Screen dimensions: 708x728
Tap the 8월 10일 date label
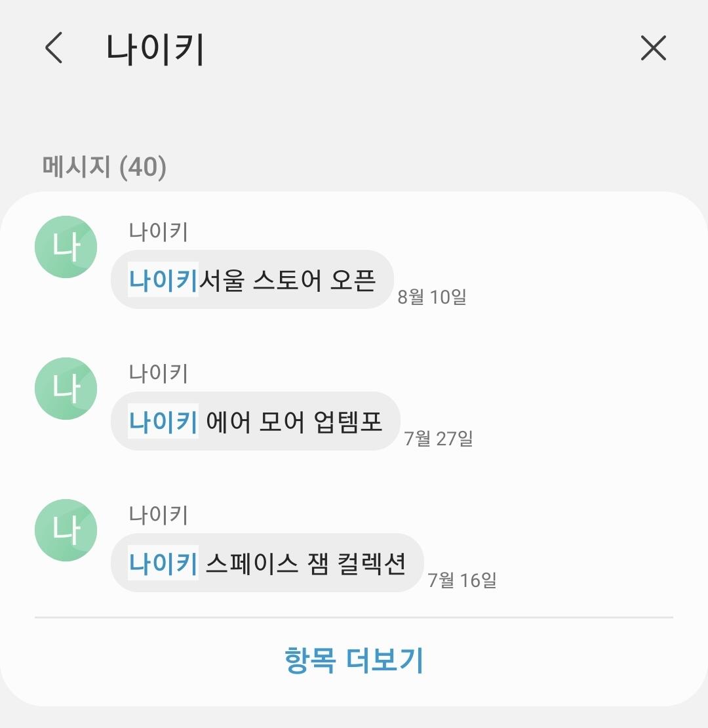pyautogui.click(x=432, y=296)
